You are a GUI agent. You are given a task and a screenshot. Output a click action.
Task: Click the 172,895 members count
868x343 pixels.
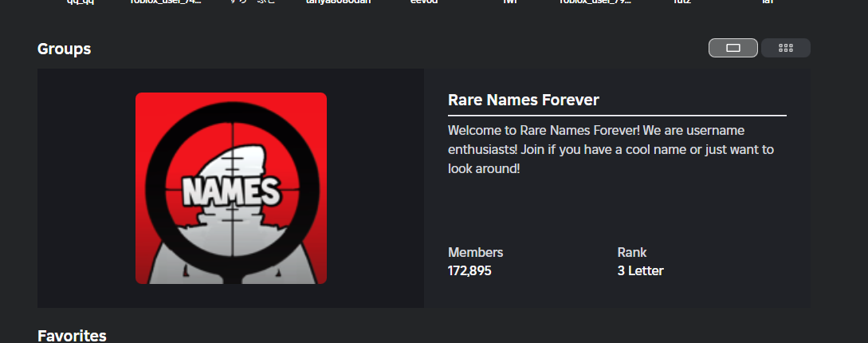[x=469, y=271]
